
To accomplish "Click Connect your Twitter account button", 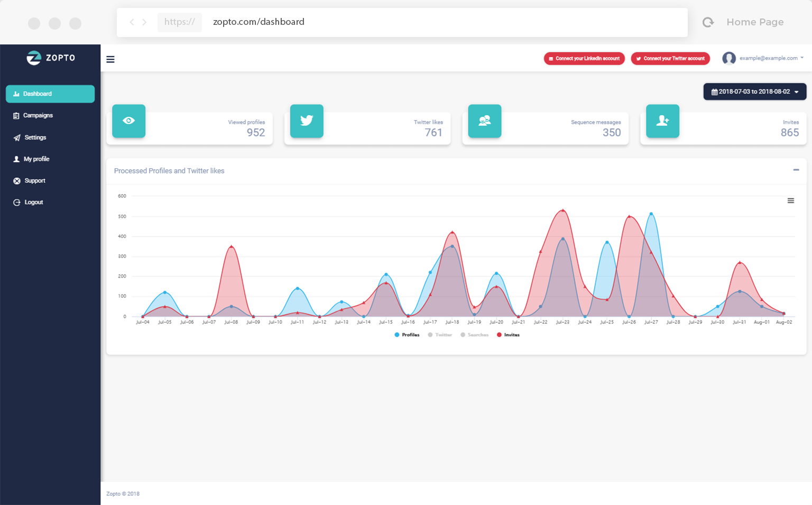I will pyautogui.click(x=670, y=59).
